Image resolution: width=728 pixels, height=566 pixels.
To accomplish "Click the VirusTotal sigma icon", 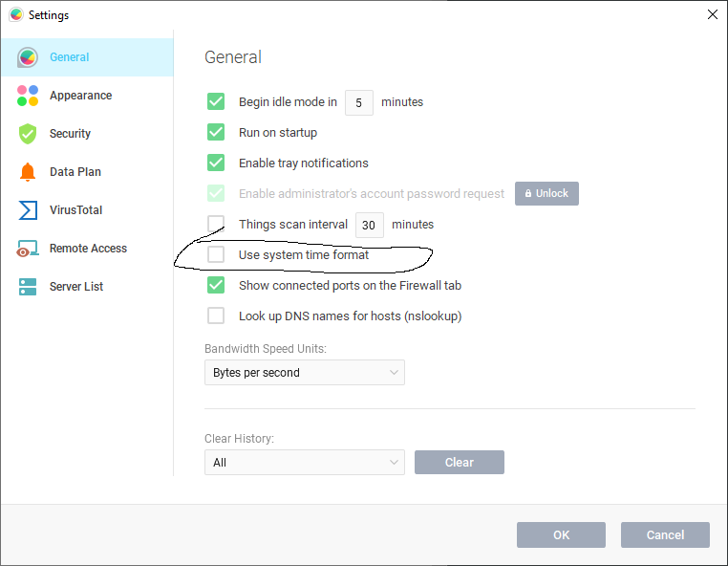I will [28, 210].
